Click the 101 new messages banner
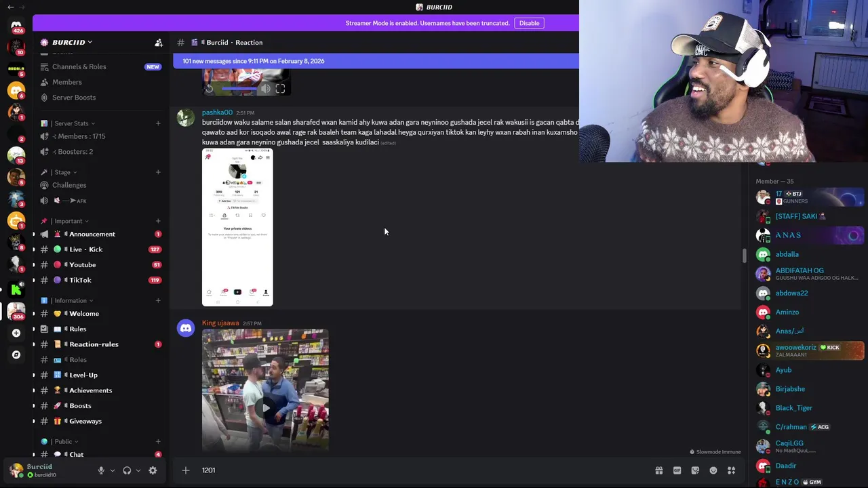868x488 pixels. click(376, 61)
